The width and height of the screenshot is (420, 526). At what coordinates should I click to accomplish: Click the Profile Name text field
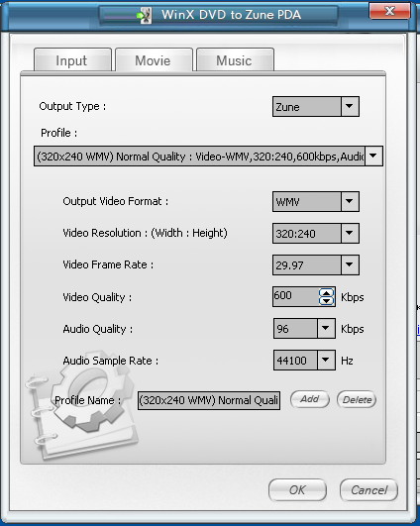[x=209, y=400]
